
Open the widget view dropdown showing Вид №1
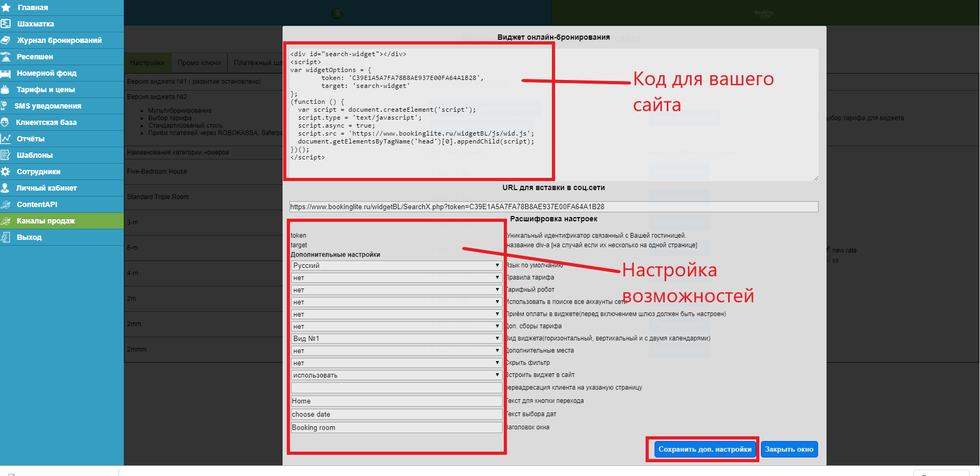[x=396, y=338]
